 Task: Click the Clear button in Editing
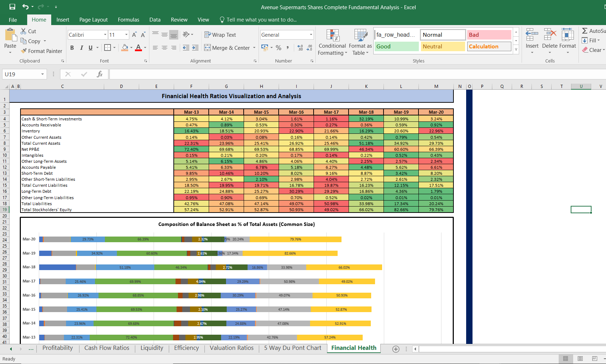[x=594, y=50]
